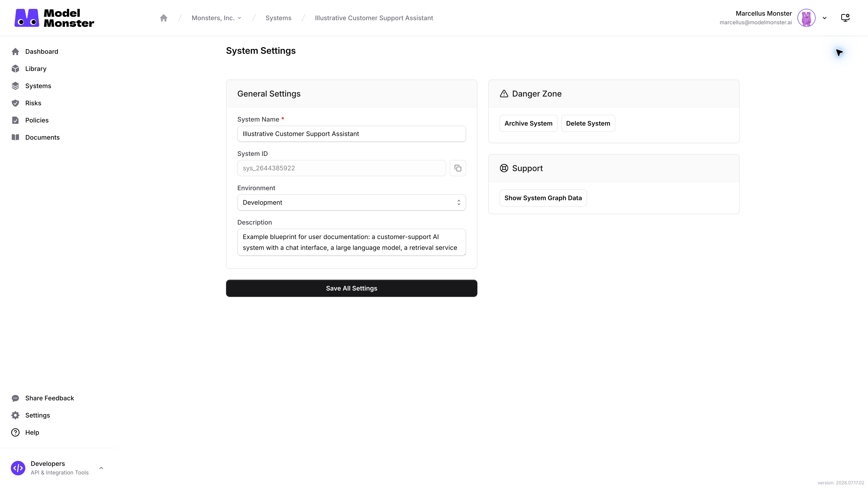Click the Delete System button
The image size is (868, 488).
point(588,123)
